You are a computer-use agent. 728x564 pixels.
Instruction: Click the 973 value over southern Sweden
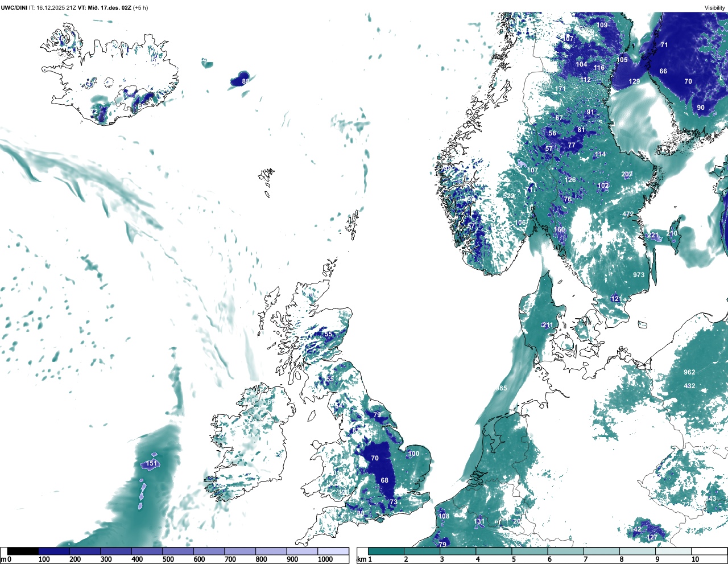coord(639,274)
